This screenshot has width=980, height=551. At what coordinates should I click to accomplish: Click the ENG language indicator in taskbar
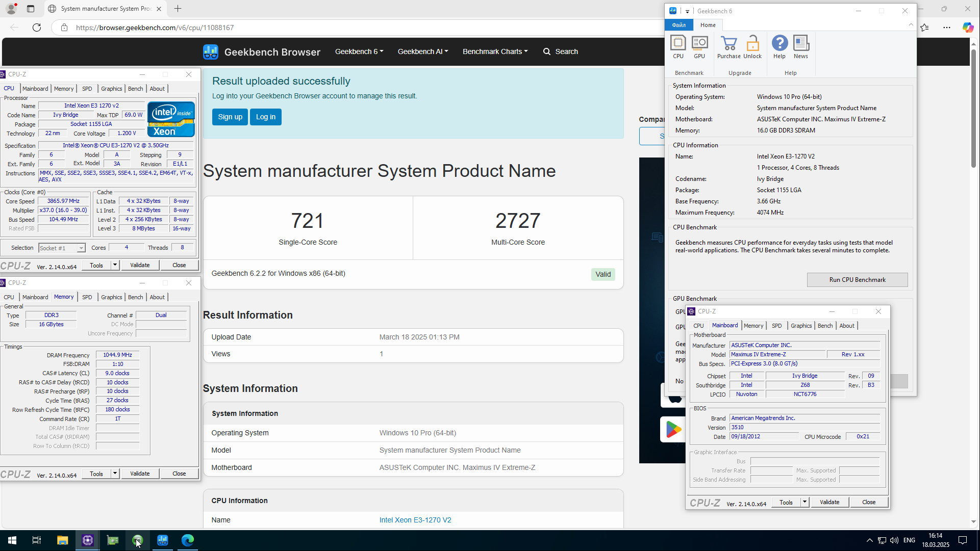tap(909, 540)
